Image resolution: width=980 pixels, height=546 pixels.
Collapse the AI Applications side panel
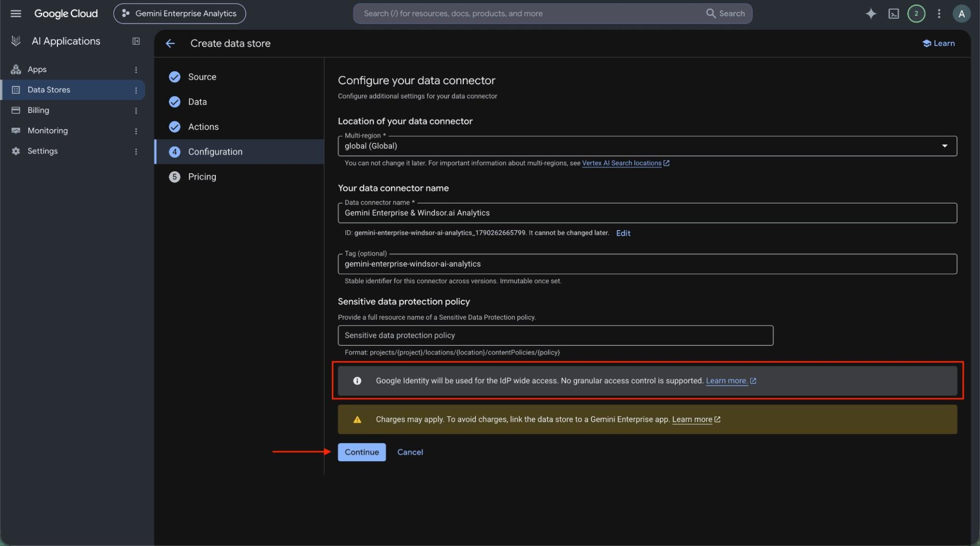pyautogui.click(x=136, y=41)
